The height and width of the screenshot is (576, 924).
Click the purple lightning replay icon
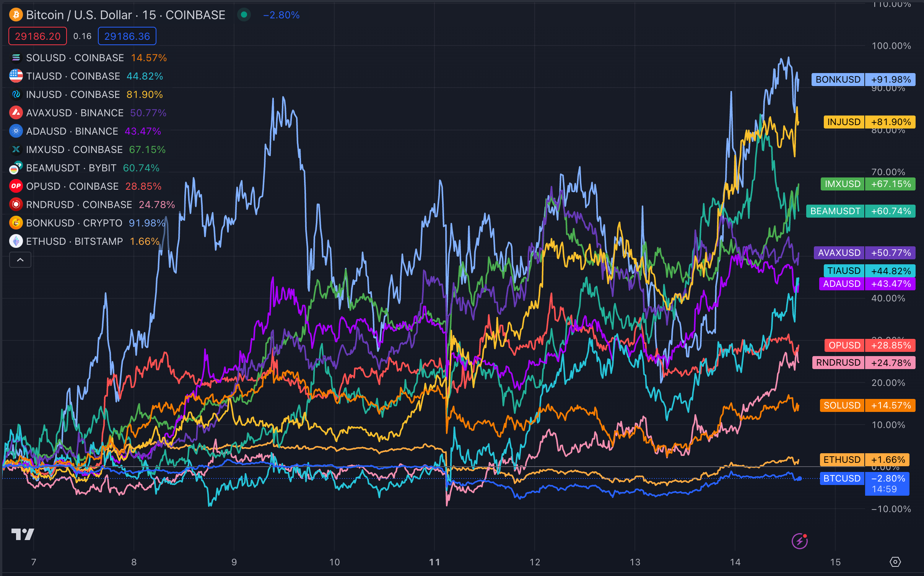tap(799, 541)
